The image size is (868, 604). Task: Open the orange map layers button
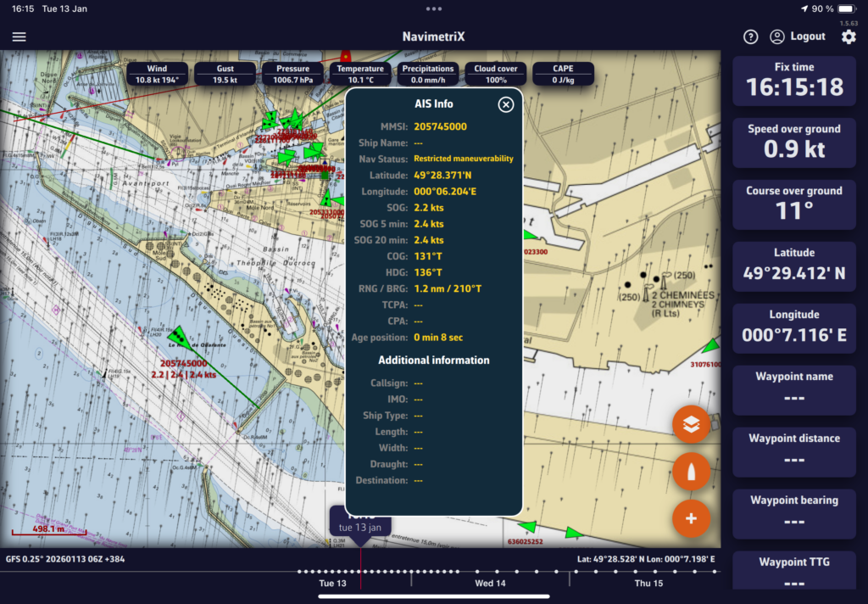(x=691, y=426)
